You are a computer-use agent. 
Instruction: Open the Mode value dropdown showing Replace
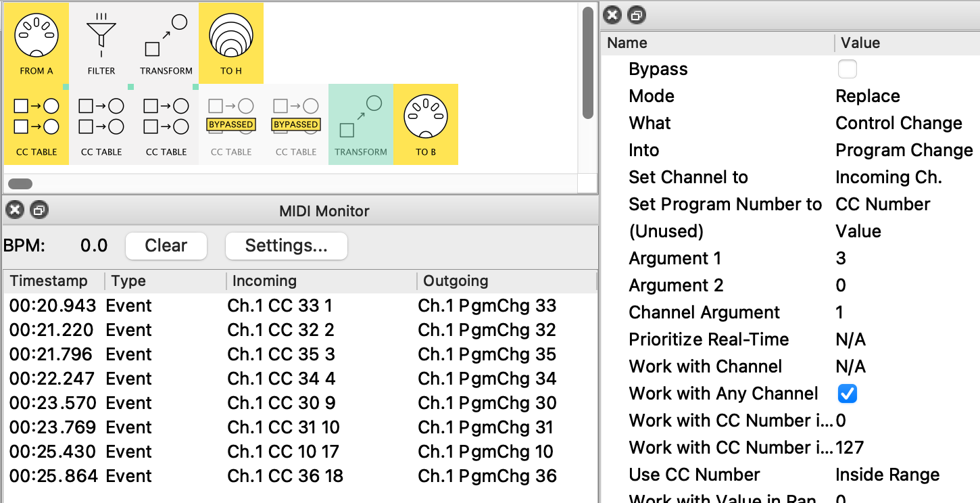tap(868, 96)
